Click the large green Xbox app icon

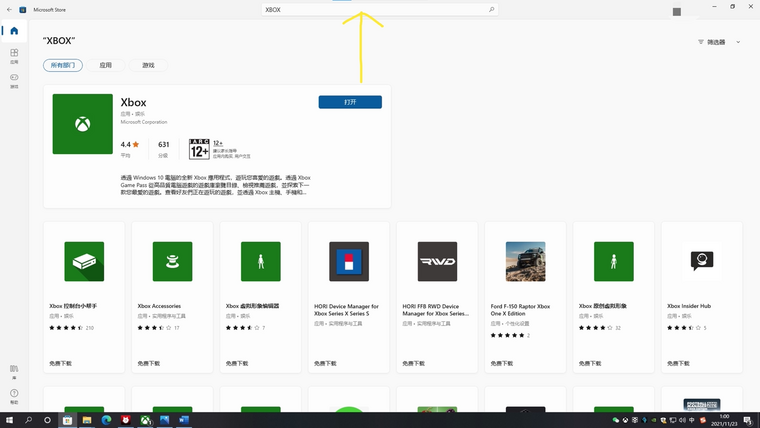click(x=82, y=124)
